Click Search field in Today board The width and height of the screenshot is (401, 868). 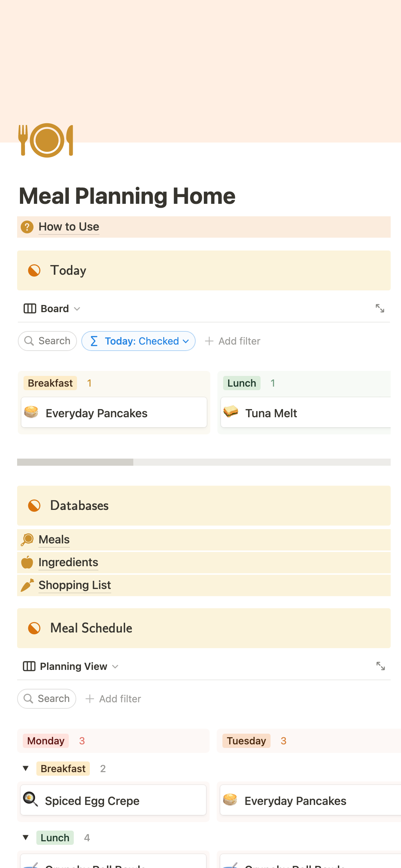click(x=47, y=341)
